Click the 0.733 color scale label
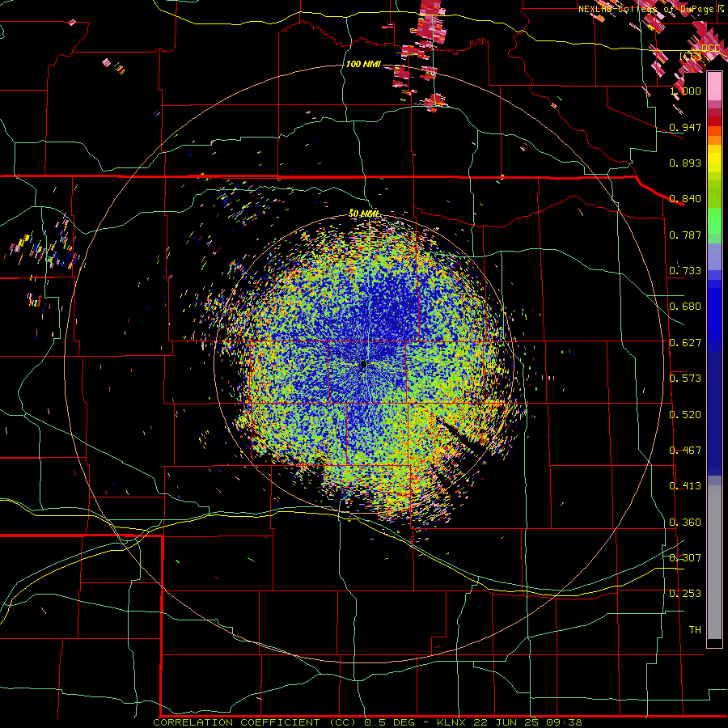 tap(685, 270)
